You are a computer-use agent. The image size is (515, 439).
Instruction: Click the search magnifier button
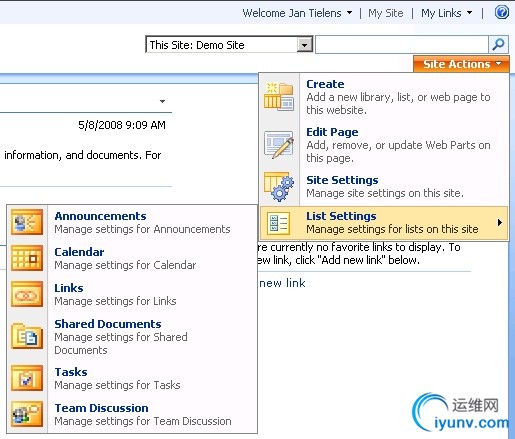tap(498, 44)
